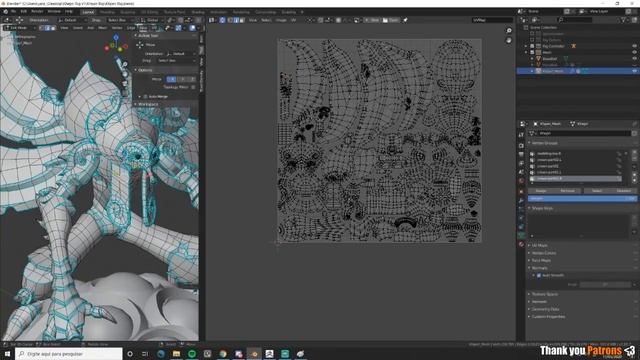Switch to vertex select mode in 3D viewport
This screenshot has height=360, width=640.
click(x=41, y=28)
